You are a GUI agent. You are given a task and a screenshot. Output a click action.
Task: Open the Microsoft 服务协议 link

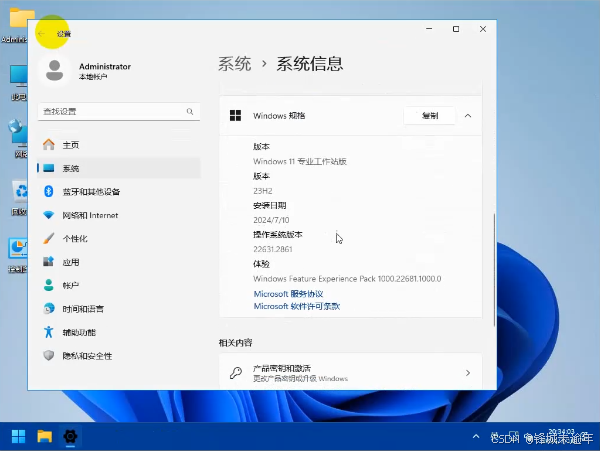coord(289,294)
